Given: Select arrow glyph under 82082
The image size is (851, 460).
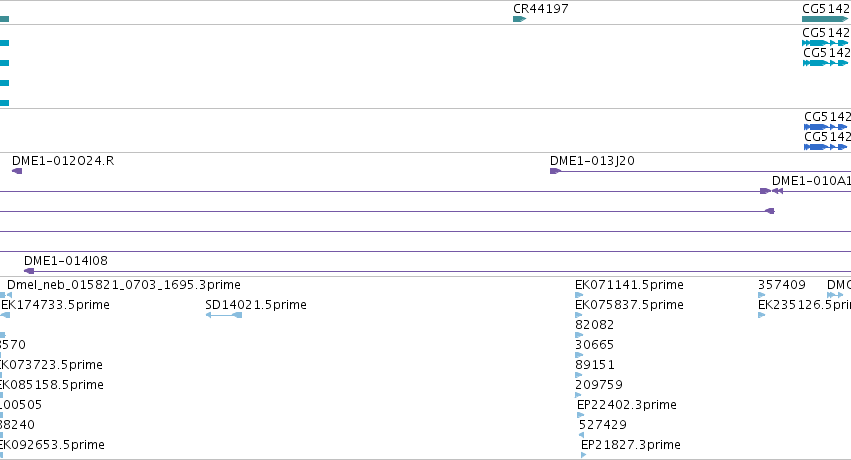Looking at the screenshot, I should coord(579,335).
